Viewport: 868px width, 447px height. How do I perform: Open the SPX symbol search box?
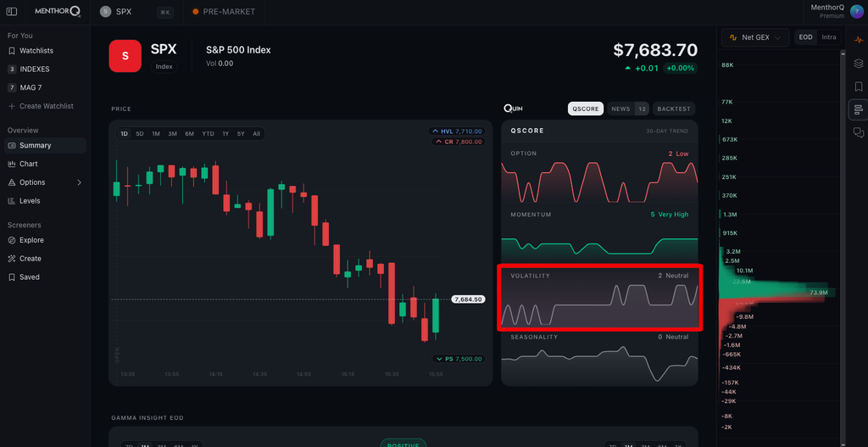(135, 12)
